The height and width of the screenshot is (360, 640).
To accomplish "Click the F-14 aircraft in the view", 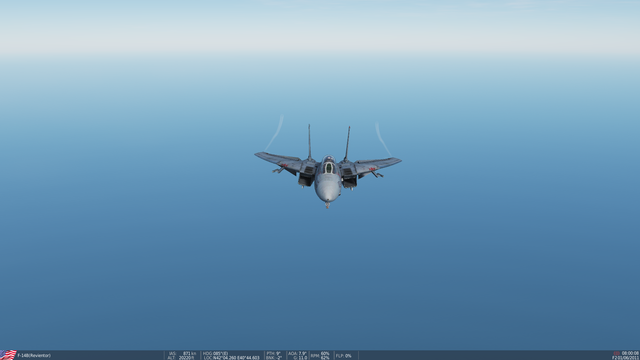I will (x=328, y=168).
